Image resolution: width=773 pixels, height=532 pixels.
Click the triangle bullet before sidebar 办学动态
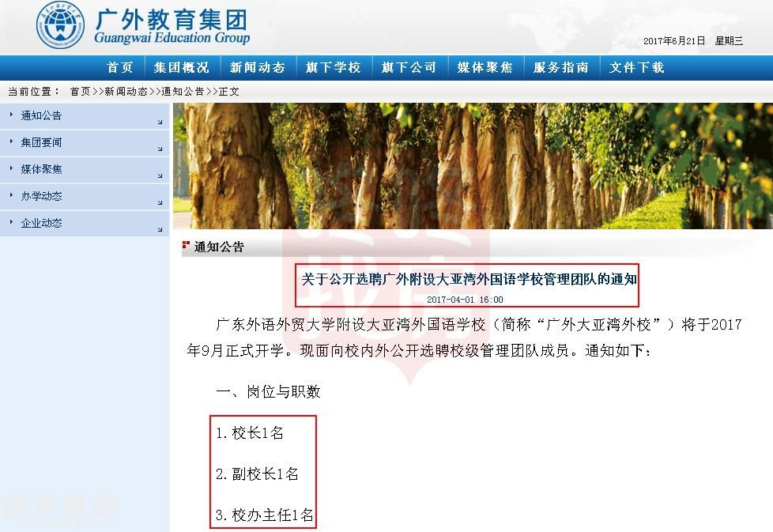tap(11, 195)
